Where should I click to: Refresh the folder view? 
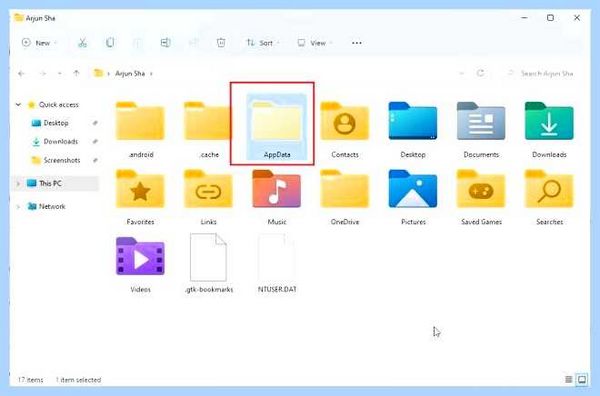481,73
